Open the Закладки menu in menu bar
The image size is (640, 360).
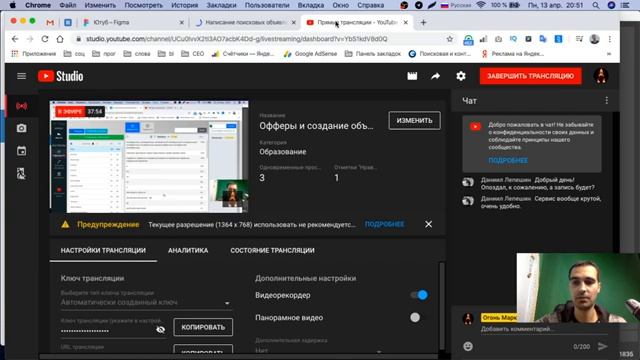(221, 5)
